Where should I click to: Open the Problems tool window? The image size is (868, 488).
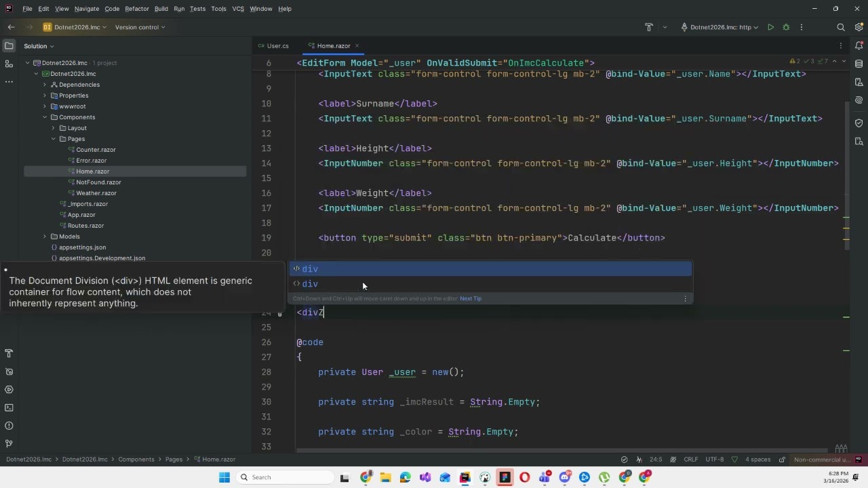pyautogui.click(x=9, y=426)
